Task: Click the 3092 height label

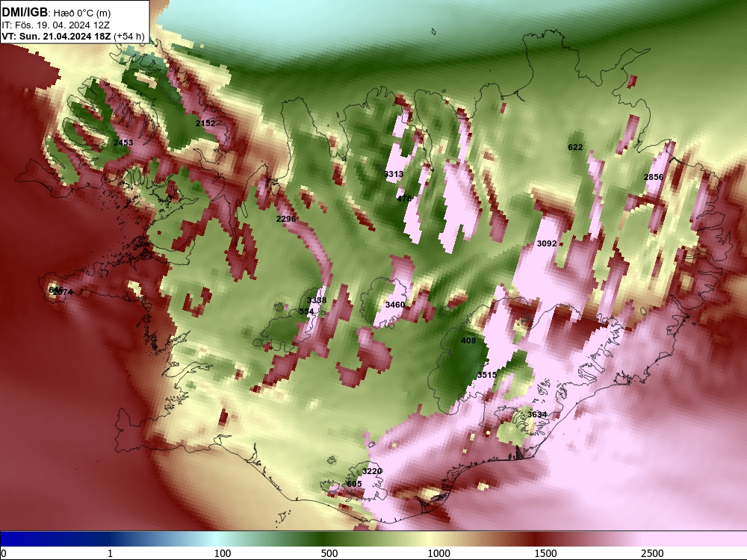Action: tap(547, 243)
